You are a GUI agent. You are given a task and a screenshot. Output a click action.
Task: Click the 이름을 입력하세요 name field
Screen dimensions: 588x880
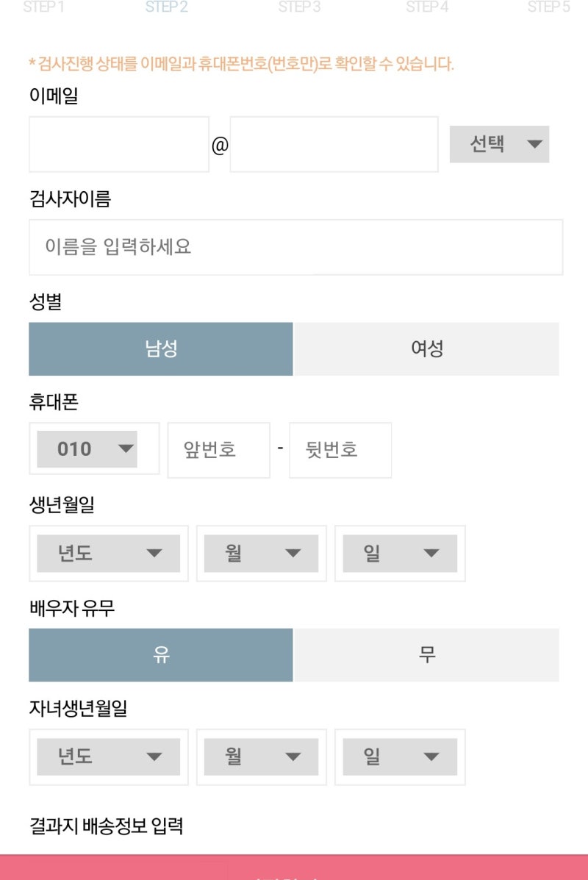click(295, 247)
